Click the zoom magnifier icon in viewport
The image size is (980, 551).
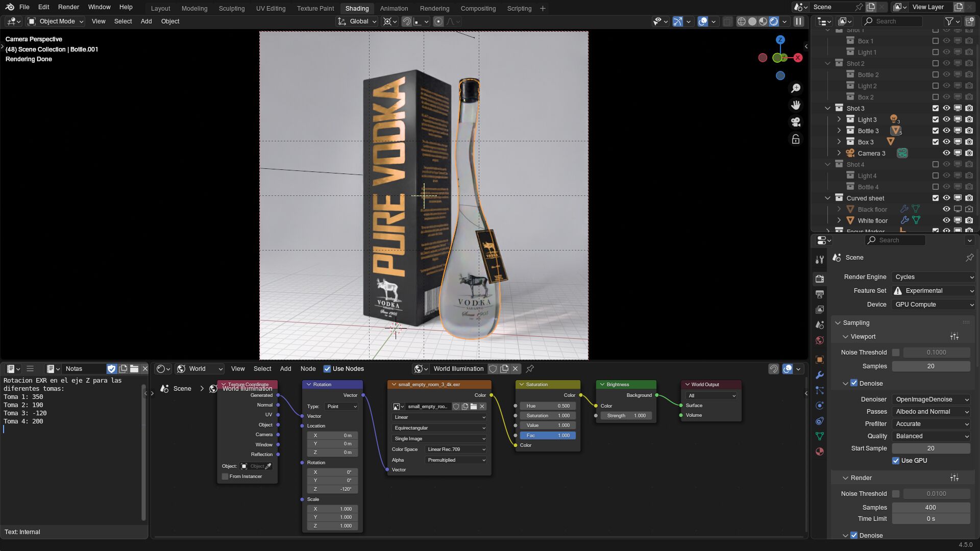click(x=796, y=88)
